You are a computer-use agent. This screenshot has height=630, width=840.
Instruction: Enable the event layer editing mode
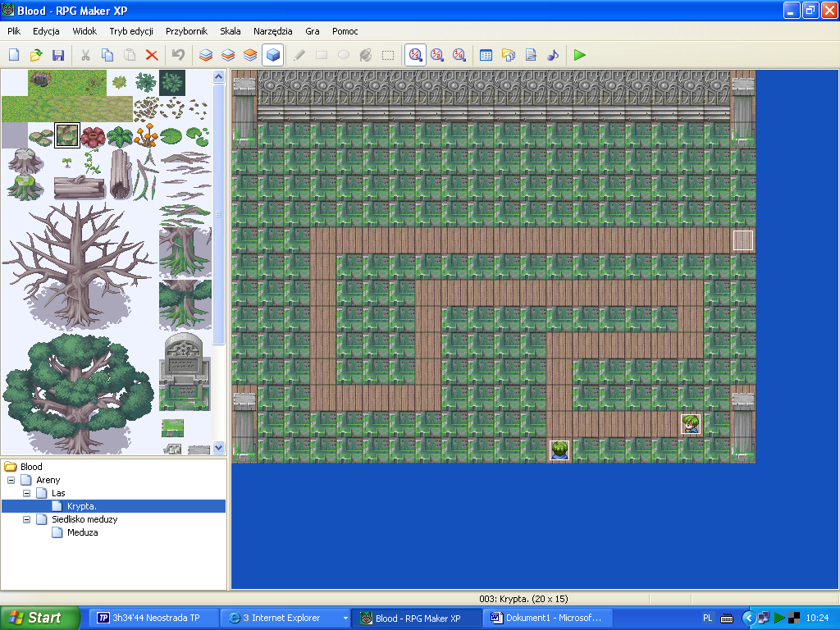point(272,55)
